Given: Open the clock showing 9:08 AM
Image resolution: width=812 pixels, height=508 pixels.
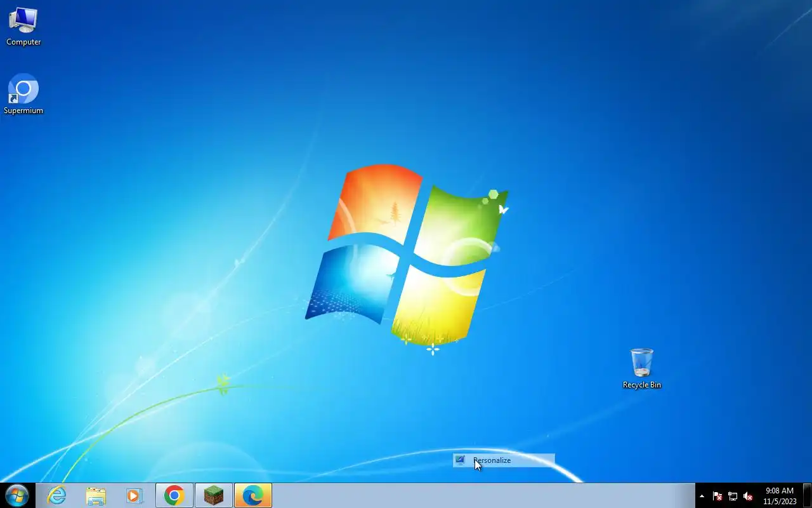Looking at the screenshot, I should click(780, 496).
